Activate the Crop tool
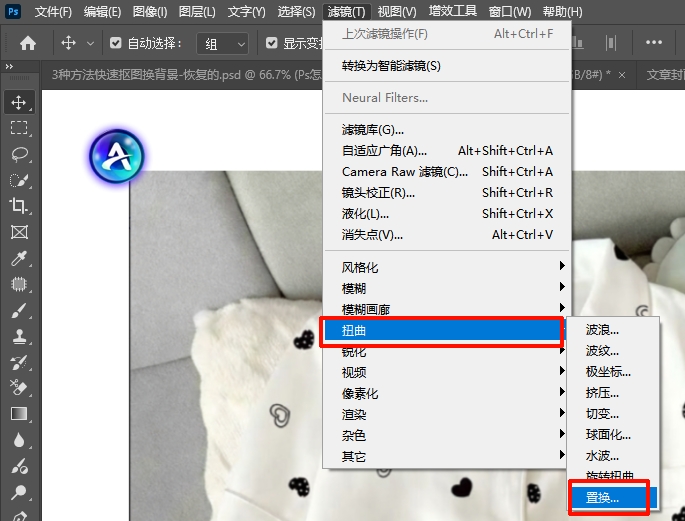 [x=18, y=206]
